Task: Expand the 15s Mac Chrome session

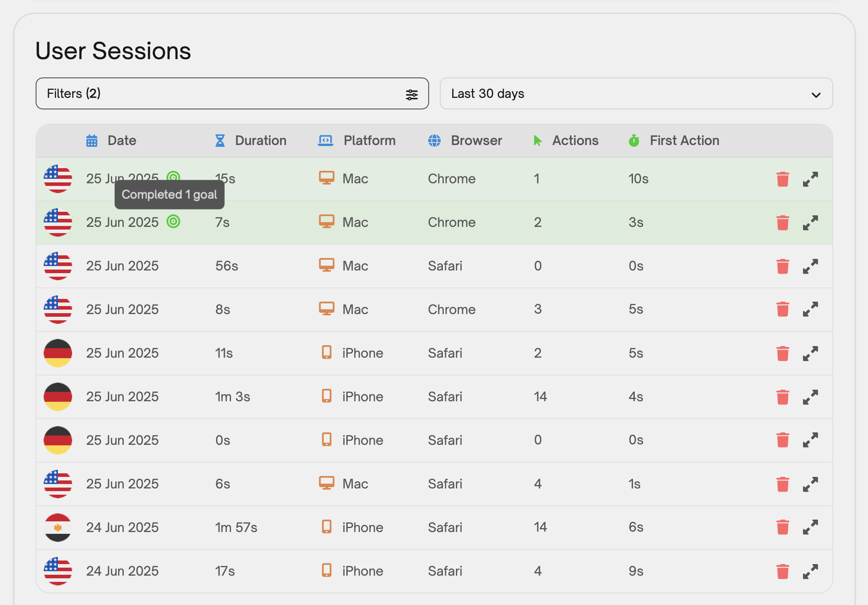Action: [811, 179]
